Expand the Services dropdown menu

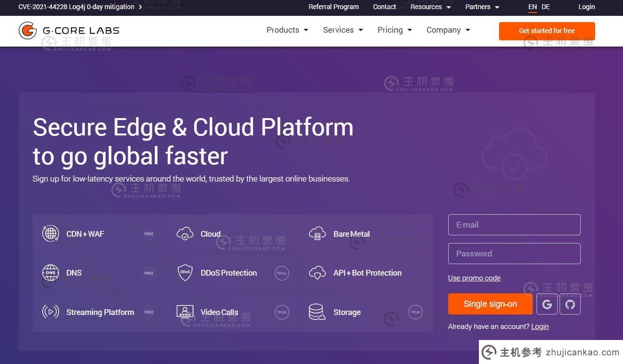(343, 30)
